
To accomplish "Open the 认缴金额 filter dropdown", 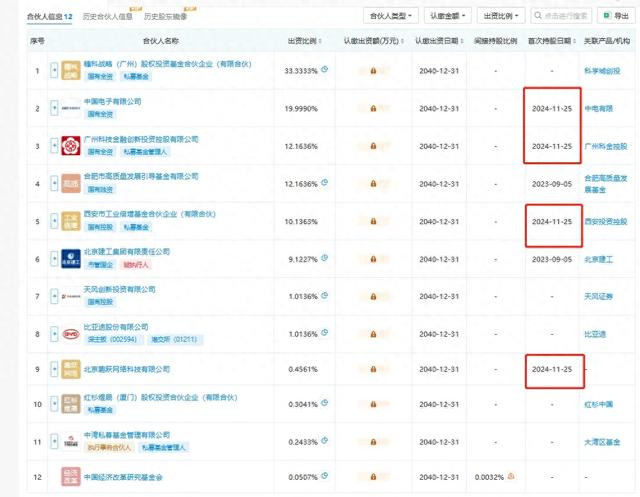I will click(448, 16).
